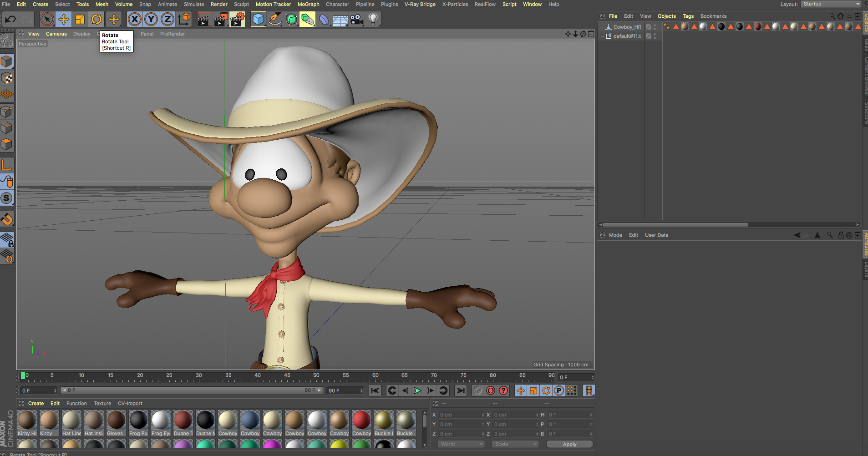
Task: Toggle Autokeying button
Action: pos(490,390)
